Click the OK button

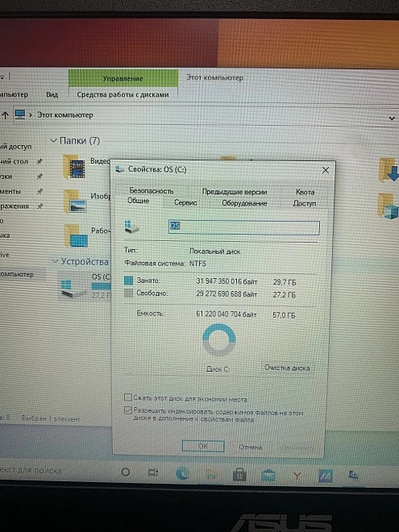click(x=203, y=446)
